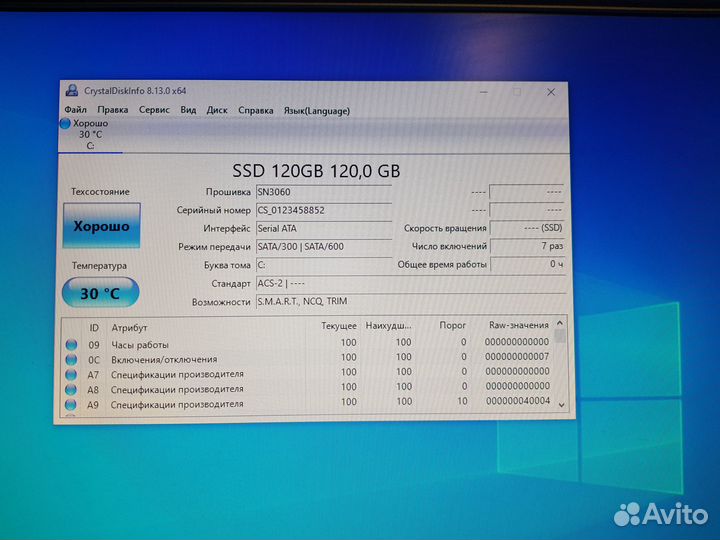Click the serial number field CS_0123458852
The height and width of the screenshot is (540, 720).
(x=324, y=210)
